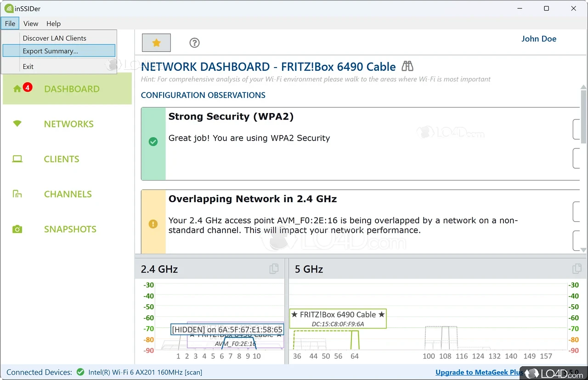Screen dimensions: 588x380
Task: Open the File menu
Action: (10, 23)
